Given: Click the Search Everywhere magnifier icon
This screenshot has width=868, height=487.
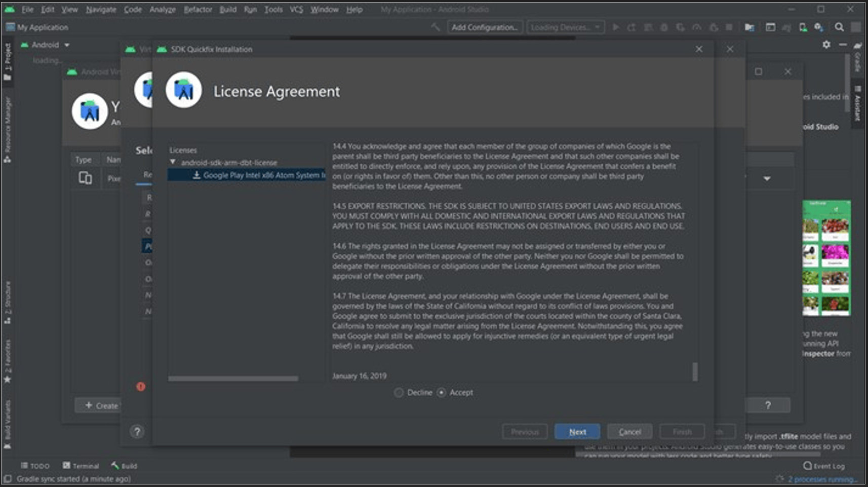Looking at the screenshot, I should [839, 27].
